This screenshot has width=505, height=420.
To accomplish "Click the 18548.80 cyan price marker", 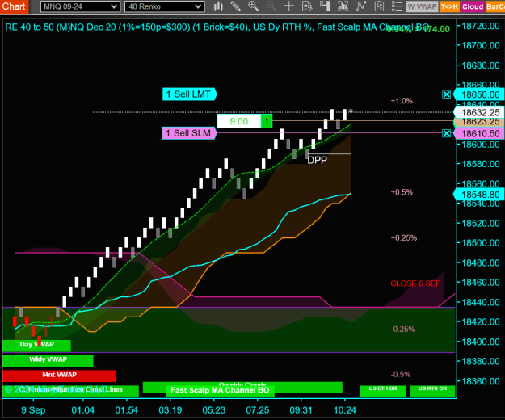I will (x=479, y=195).
